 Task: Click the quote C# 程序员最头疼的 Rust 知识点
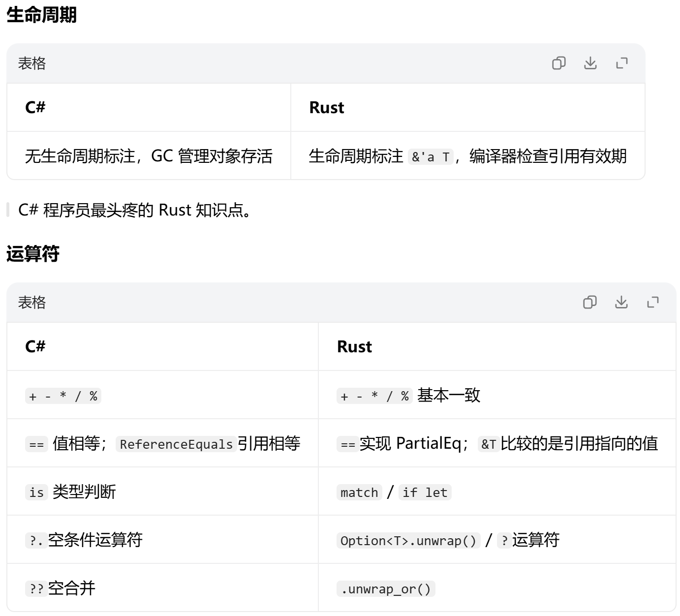135,210
